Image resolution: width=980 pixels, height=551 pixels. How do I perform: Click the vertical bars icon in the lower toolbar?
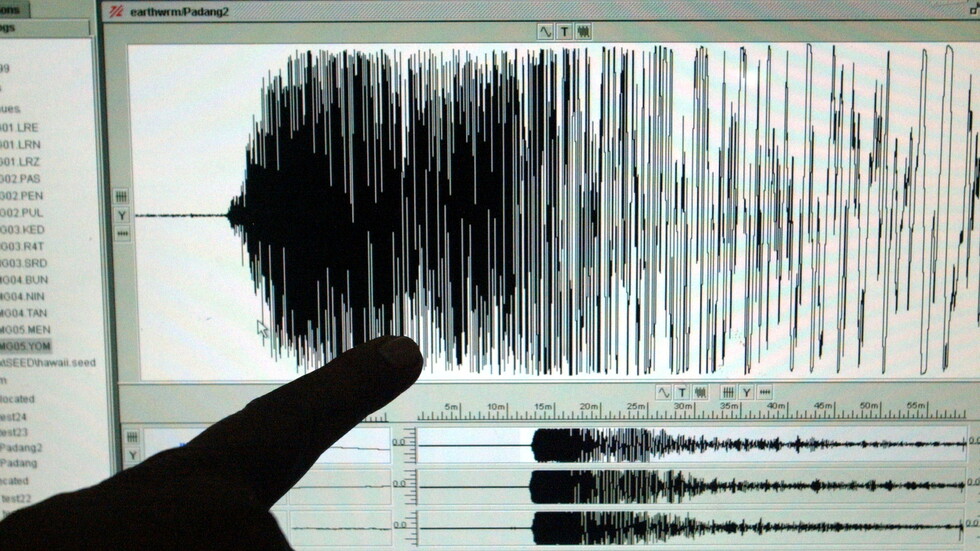click(x=728, y=392)
